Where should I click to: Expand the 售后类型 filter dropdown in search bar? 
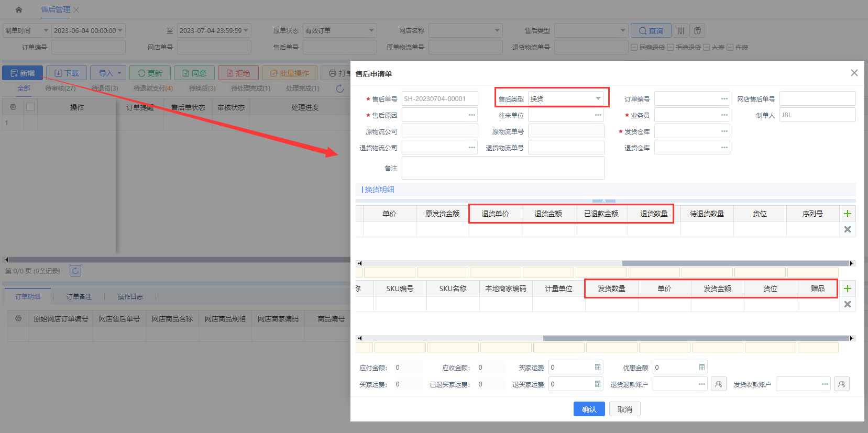coord(623,30)
